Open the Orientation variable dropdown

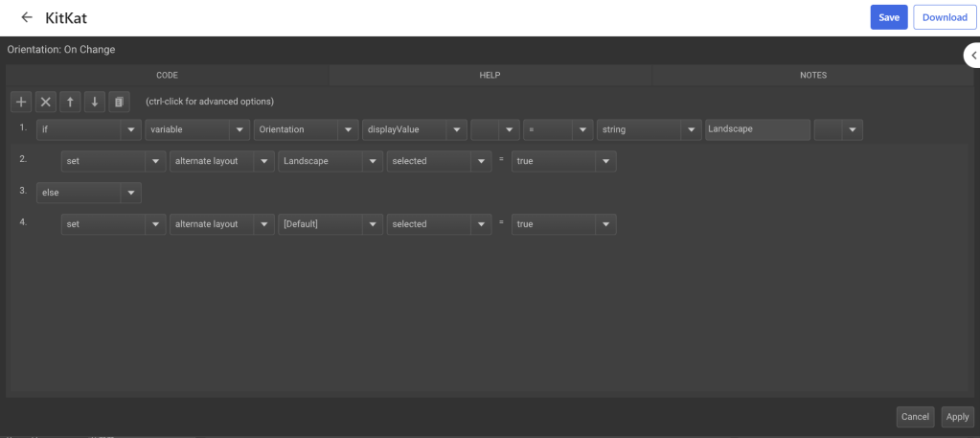(306, 129)
